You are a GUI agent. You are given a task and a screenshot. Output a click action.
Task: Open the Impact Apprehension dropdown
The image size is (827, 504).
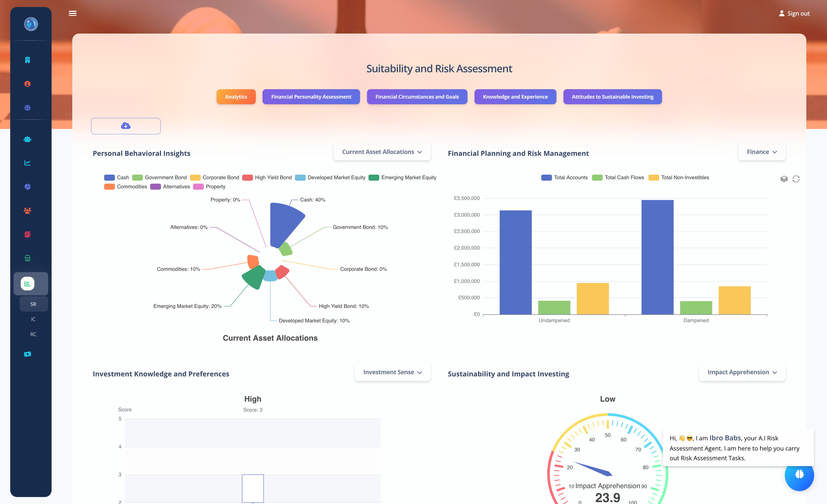coord(742,372)
